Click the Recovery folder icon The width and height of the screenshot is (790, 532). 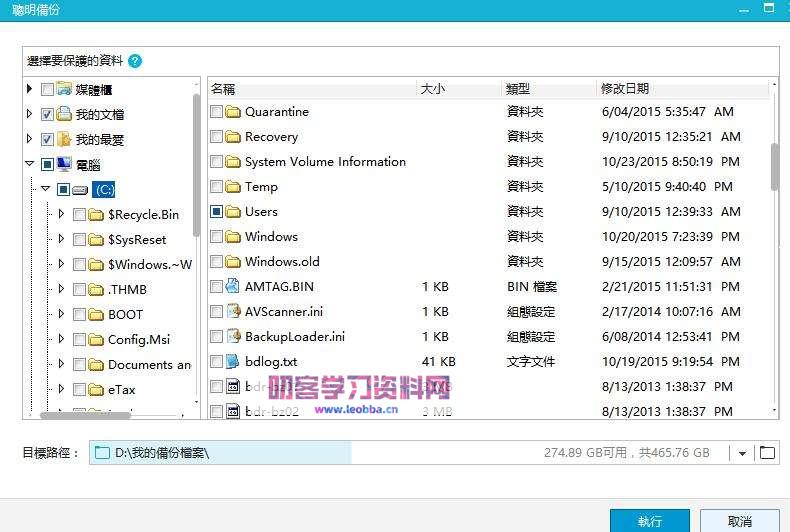click(x=233, y=137)
